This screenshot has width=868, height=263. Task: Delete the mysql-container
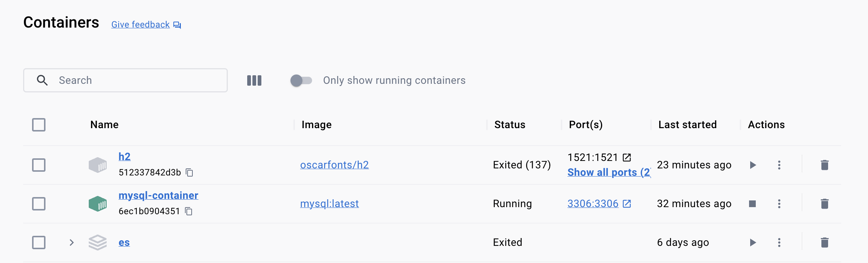click(x=824, y=204)
